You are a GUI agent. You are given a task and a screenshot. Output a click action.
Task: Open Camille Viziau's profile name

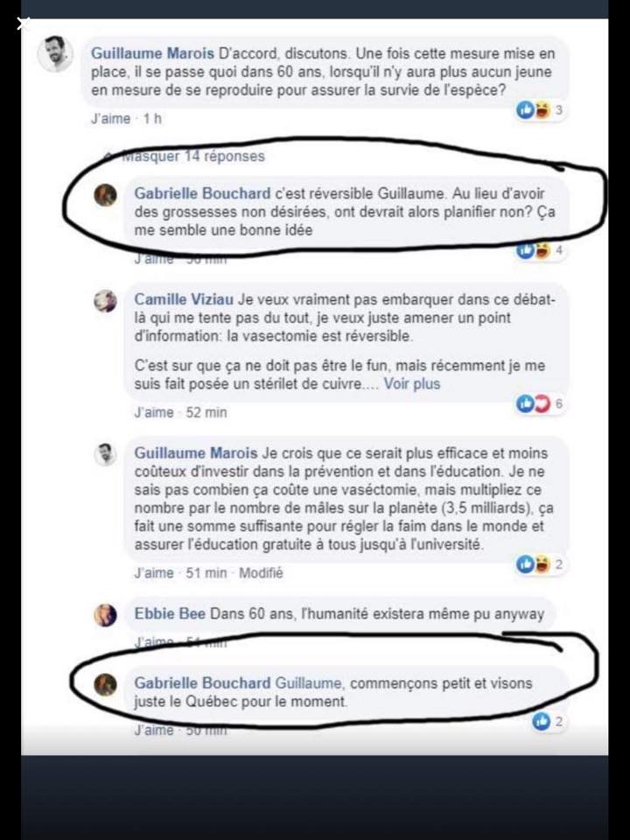184,299
